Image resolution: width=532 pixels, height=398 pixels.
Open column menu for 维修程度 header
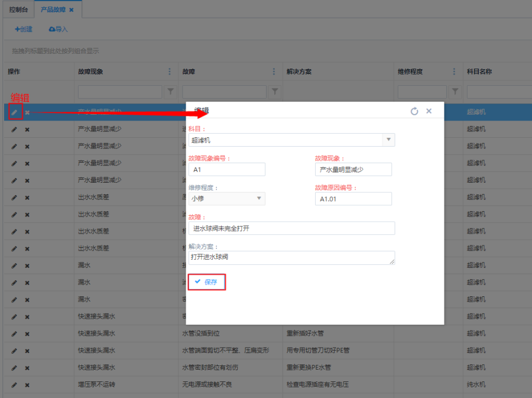[x=455, y=72]
